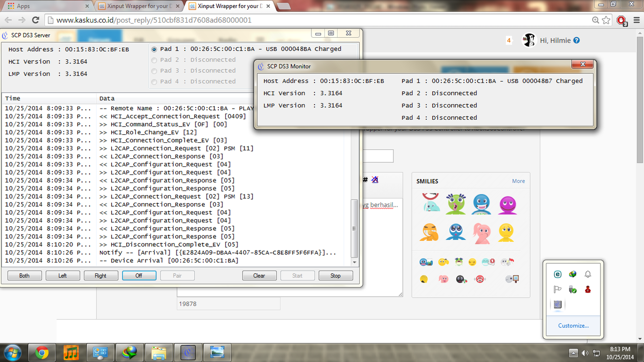Open a new browser tab
Image resolution: width=644 pixels, height=362 pixels.
(x=284, y=6)
